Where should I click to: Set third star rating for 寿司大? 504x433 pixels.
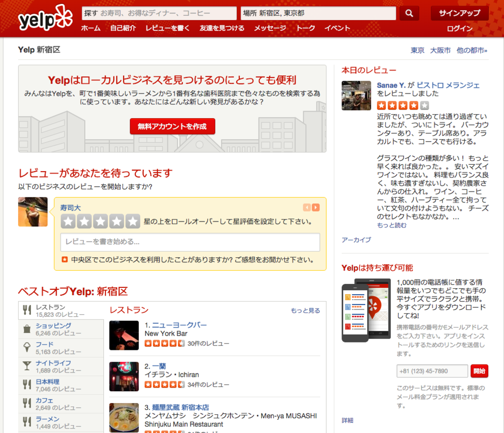pyautogui.click(x=100, y=221)
